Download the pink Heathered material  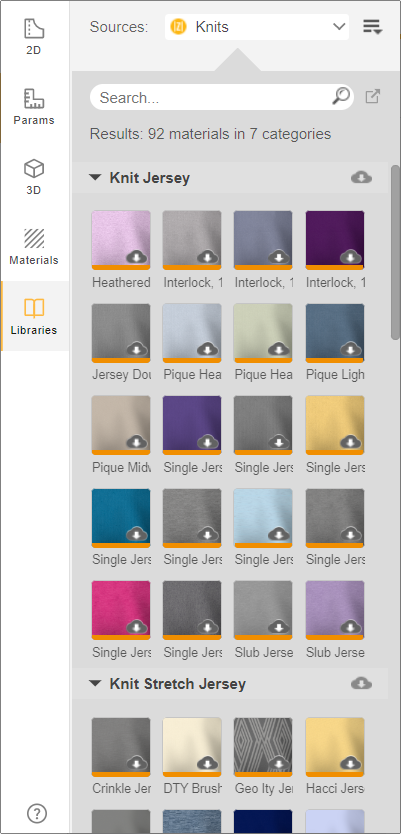(137, 257)
